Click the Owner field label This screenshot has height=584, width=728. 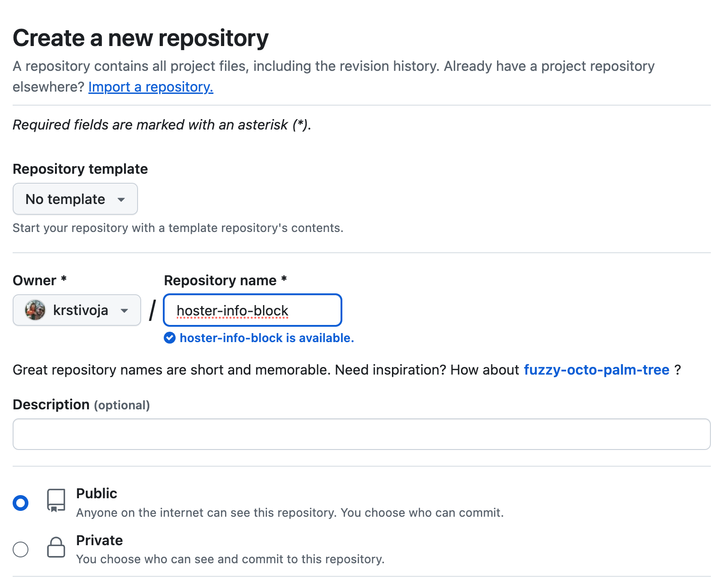[40, 280]
